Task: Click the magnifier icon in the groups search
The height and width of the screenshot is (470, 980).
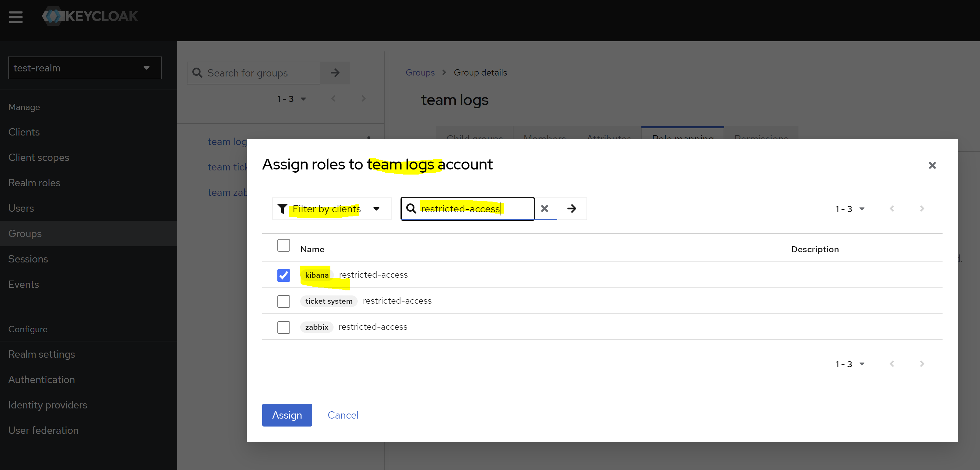Action: 197,73
